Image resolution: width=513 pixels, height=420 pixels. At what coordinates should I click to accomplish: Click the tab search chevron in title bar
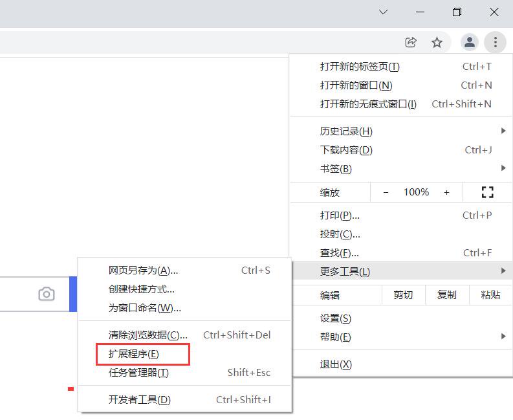(383, 12)
